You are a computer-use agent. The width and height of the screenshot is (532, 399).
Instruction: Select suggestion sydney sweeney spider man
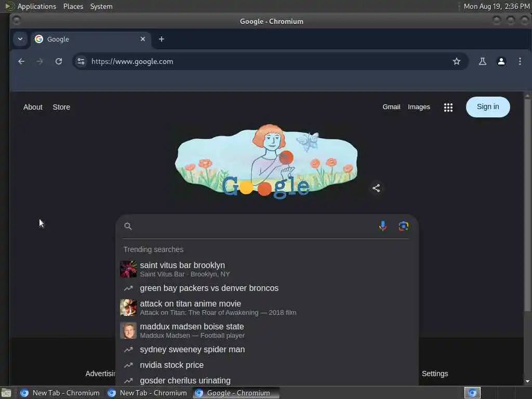click(267, 350)
